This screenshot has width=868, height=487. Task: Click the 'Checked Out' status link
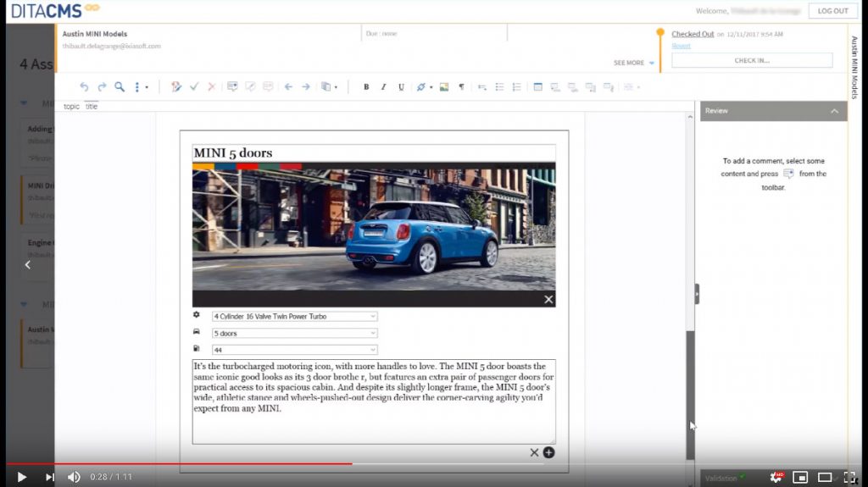pyautogui.click(x=693, y=34)
